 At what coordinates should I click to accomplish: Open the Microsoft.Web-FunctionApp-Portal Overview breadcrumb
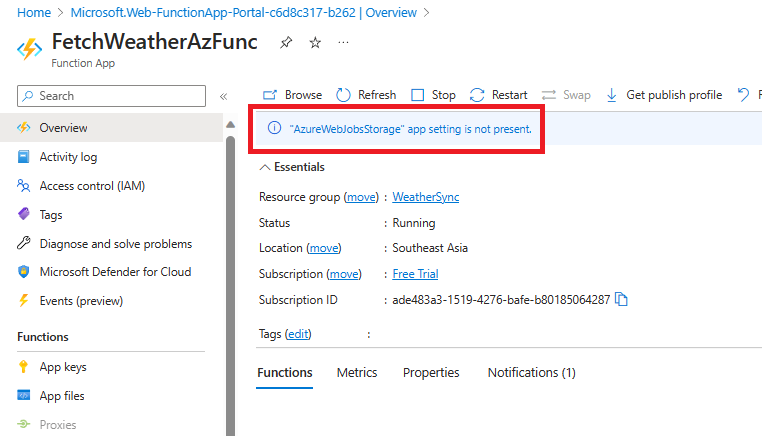click(x=243, y=13)
